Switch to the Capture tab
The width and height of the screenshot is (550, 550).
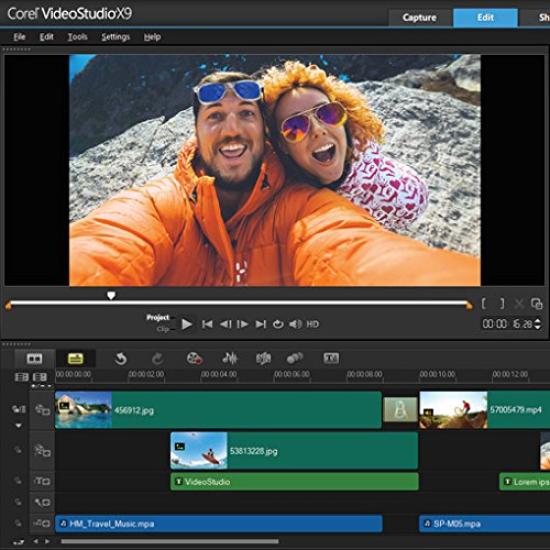click(x=419, y=18)
